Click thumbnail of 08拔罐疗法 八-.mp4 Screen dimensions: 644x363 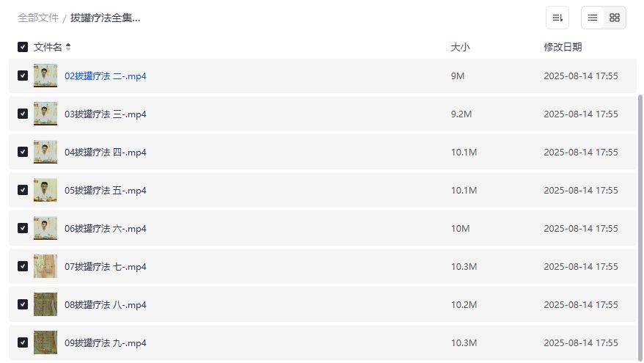click(x=45, y=304)
